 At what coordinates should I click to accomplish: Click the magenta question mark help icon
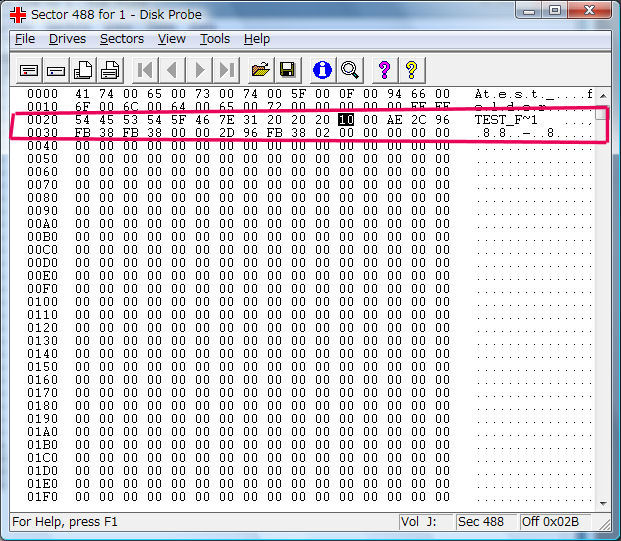coord(384,70)
